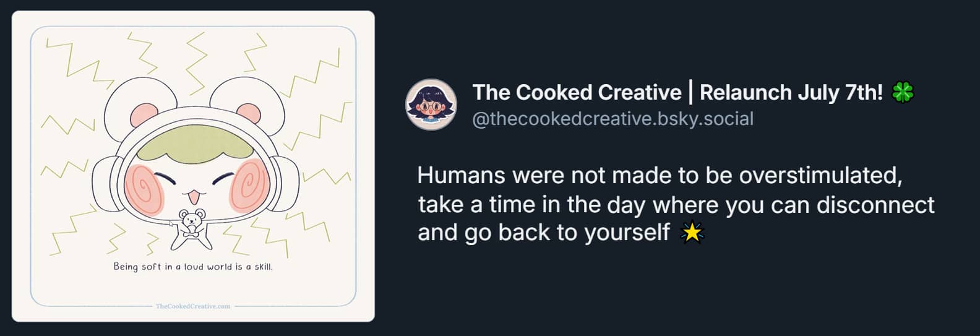Viewport: 980px width, 336px height.
Task: Open the bear illustration image
Action: 193,166
